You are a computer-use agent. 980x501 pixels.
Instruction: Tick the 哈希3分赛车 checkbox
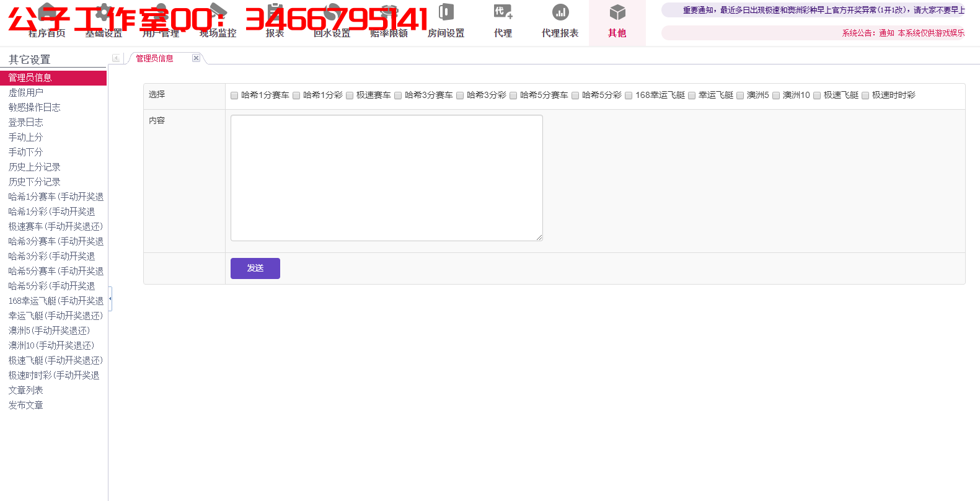click(398, 95)
